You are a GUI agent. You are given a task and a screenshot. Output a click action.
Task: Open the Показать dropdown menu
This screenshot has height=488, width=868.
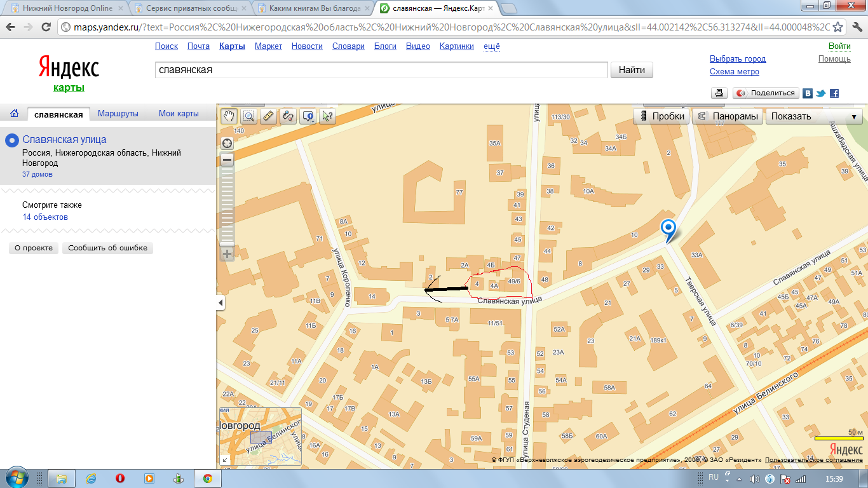click(x=814, y=116)
